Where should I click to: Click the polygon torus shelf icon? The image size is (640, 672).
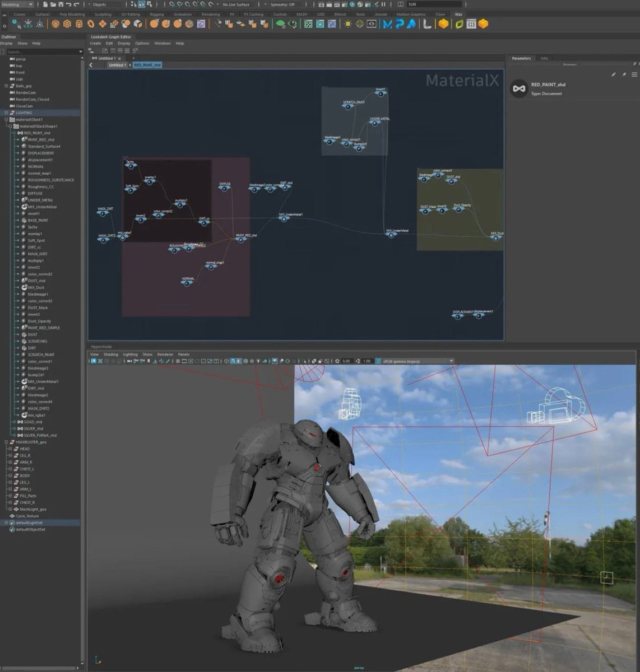[90, 24]
